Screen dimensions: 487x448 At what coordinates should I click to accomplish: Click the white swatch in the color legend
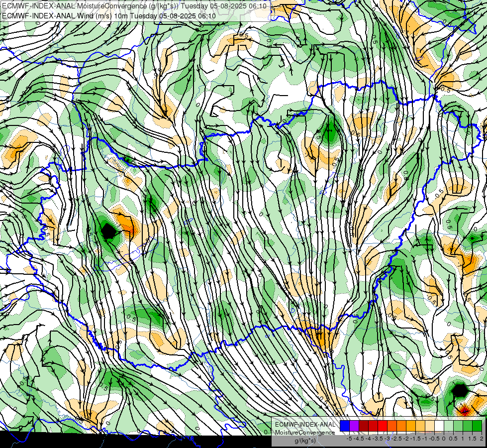[x=439, y=426]
